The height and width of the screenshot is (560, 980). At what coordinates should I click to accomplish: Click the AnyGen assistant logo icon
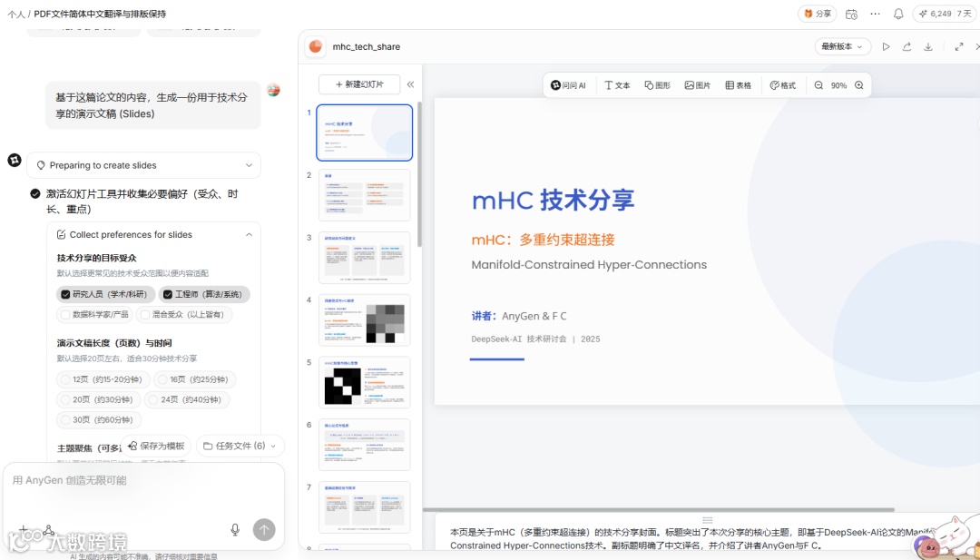[x=15, y=161]
